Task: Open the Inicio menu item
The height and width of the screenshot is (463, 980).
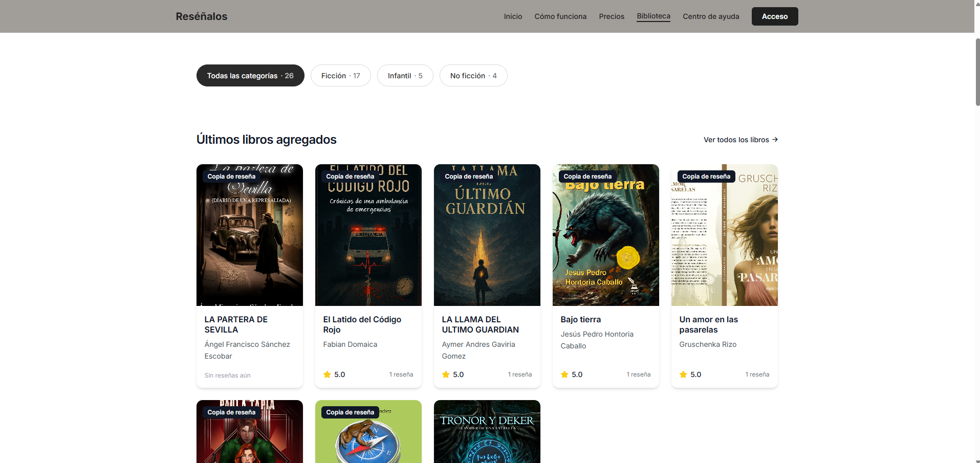Action: tap(513, 16)
